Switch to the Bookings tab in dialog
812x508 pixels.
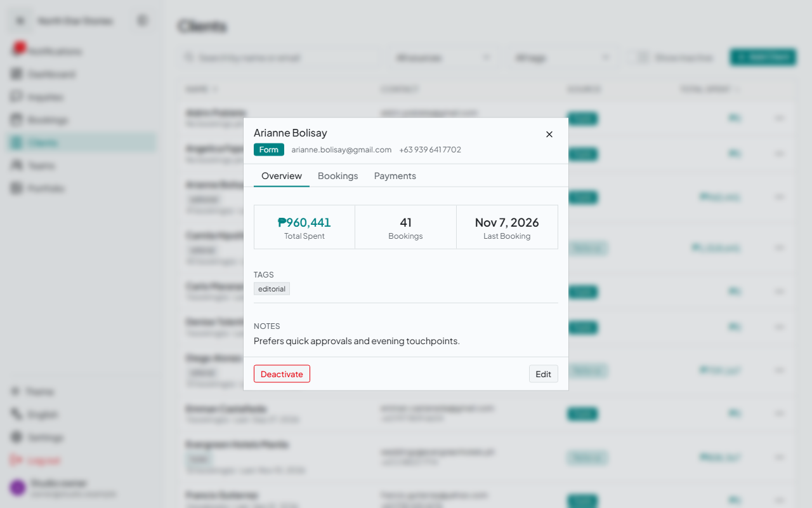[338, 176]
